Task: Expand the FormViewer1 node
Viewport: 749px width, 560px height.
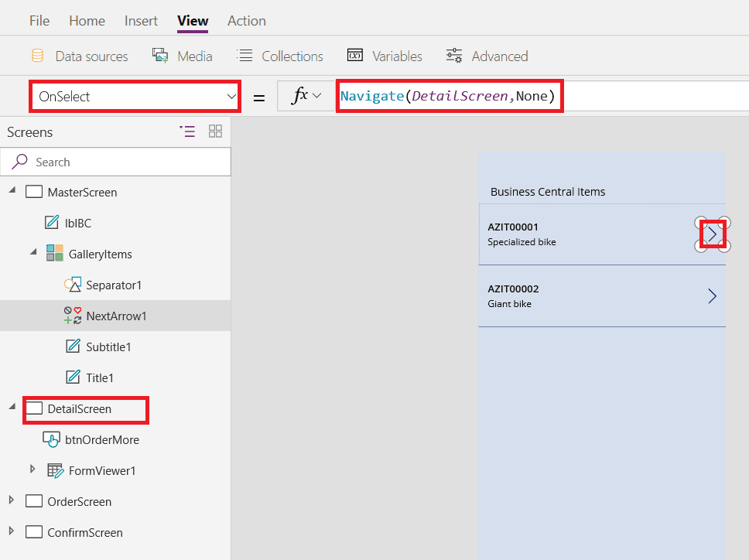Action: pos(32,469)
